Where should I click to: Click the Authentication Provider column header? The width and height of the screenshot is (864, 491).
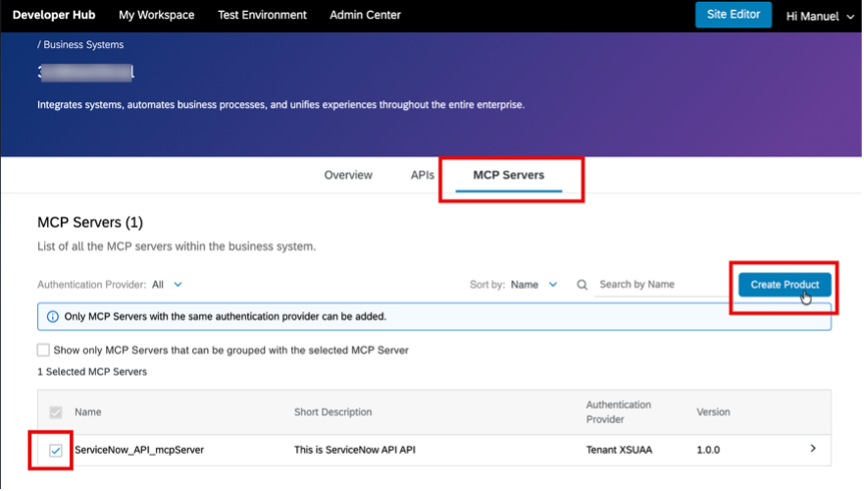618,412
